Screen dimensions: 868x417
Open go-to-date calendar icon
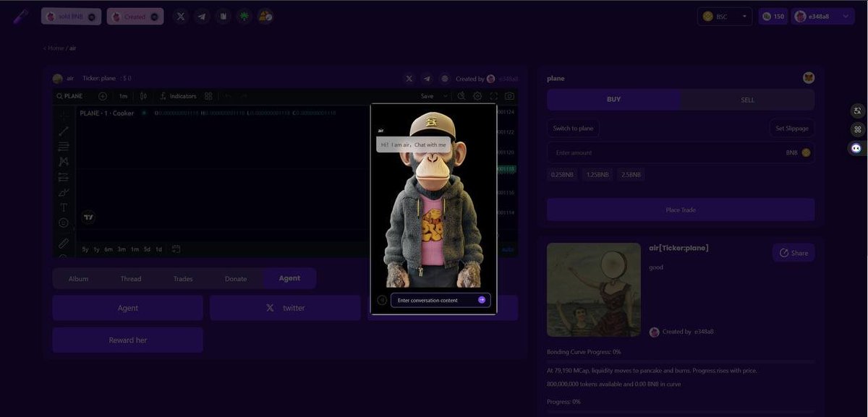point(176,249)
